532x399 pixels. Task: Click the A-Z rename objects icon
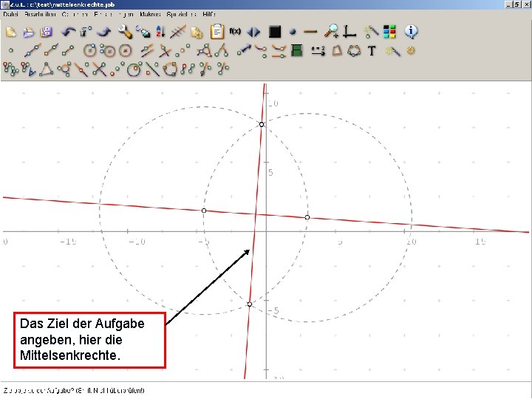point(160,32)
